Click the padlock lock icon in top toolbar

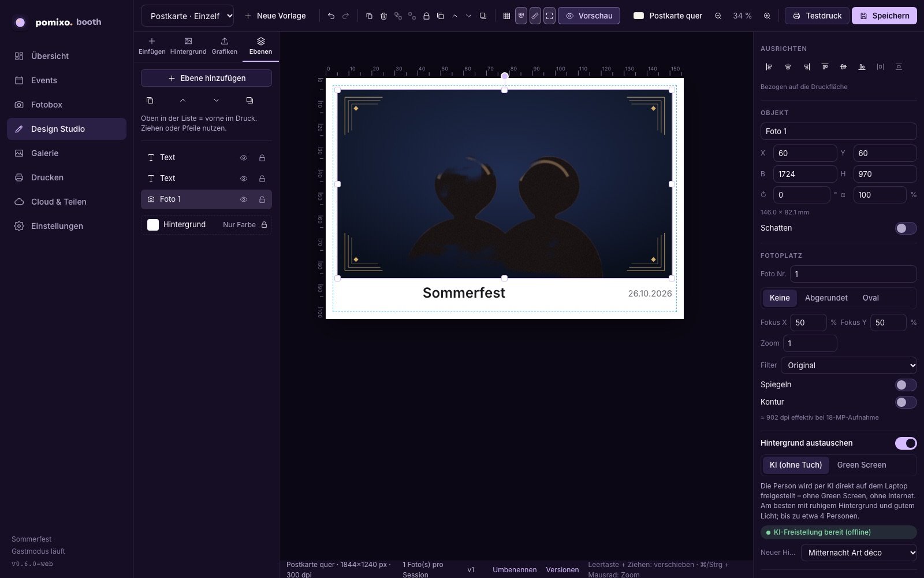click(426, 16)
